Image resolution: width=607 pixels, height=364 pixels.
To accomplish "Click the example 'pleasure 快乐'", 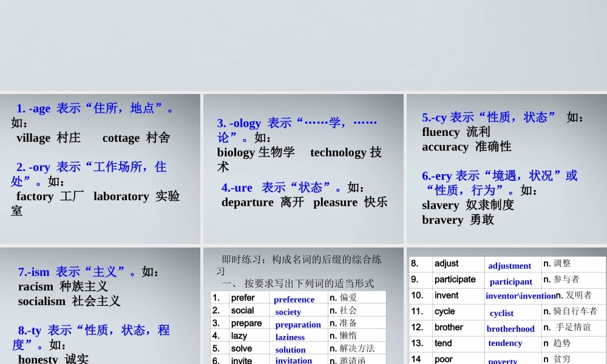I will (x=350, y=202).
